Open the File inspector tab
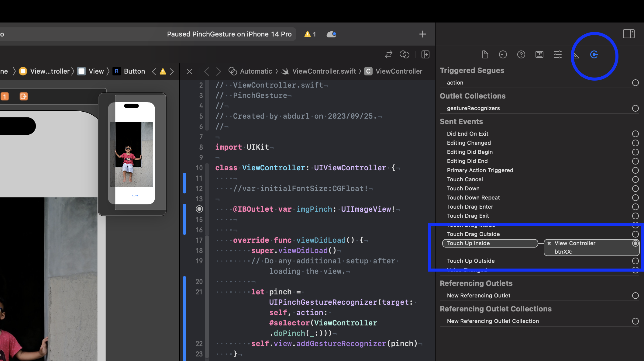 tap(485, 54)
